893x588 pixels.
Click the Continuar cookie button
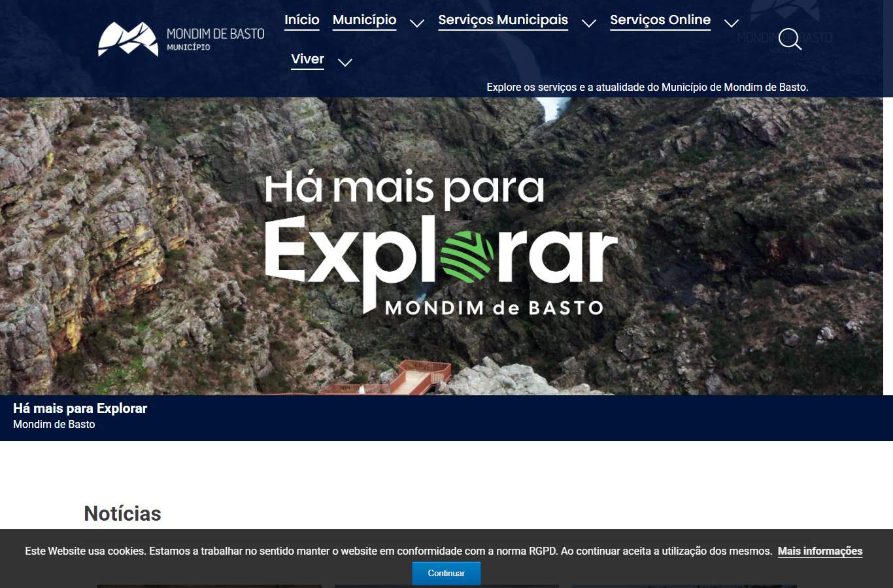coord(446,573)
